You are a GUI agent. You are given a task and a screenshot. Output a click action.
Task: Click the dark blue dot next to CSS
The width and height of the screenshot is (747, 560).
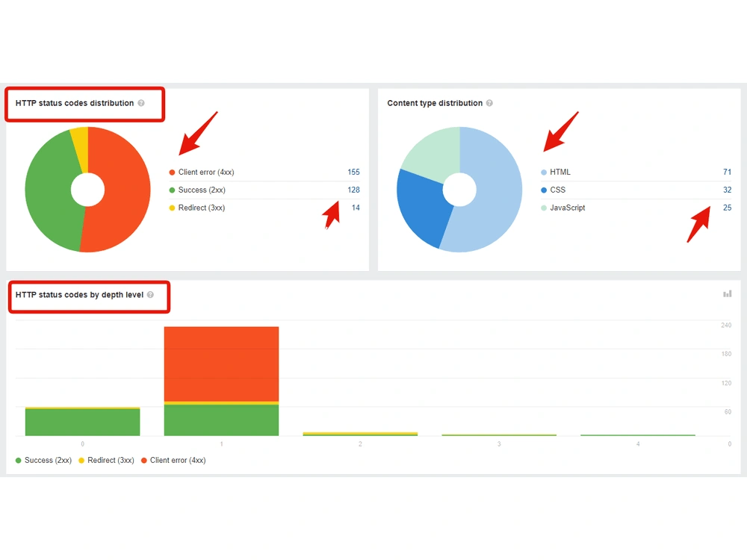(544, 190)
